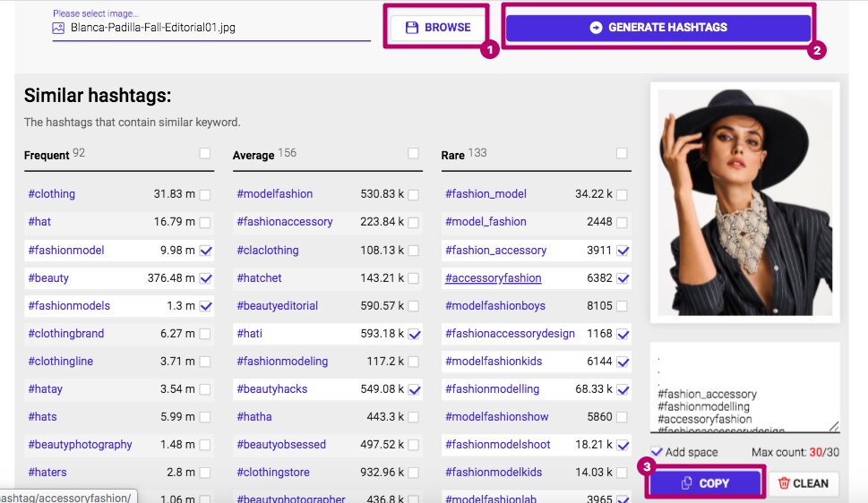Open the #fashion_model hashtag link
The width and height of the screenshot is (868, 503).
click(x=486, y=194)
